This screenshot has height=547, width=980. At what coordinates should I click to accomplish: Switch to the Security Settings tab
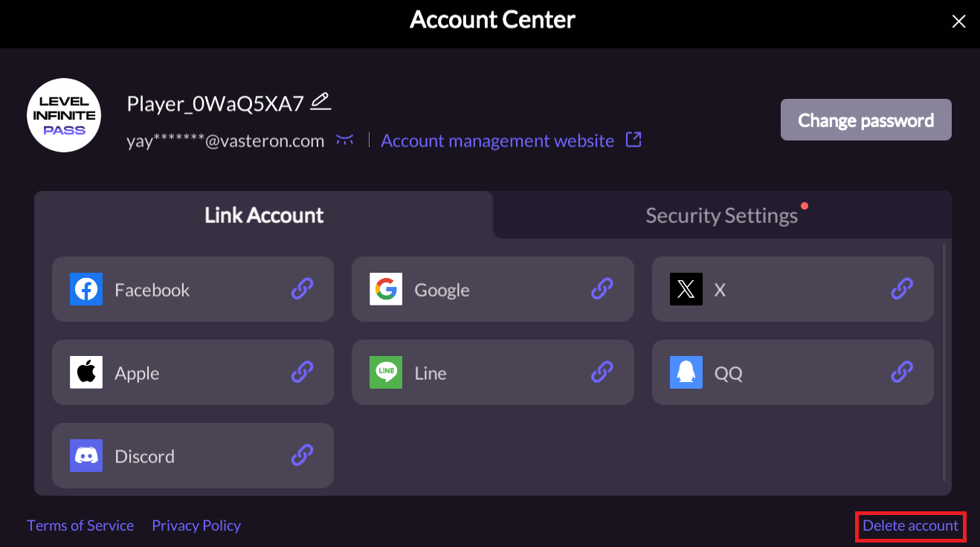(722, 215)
